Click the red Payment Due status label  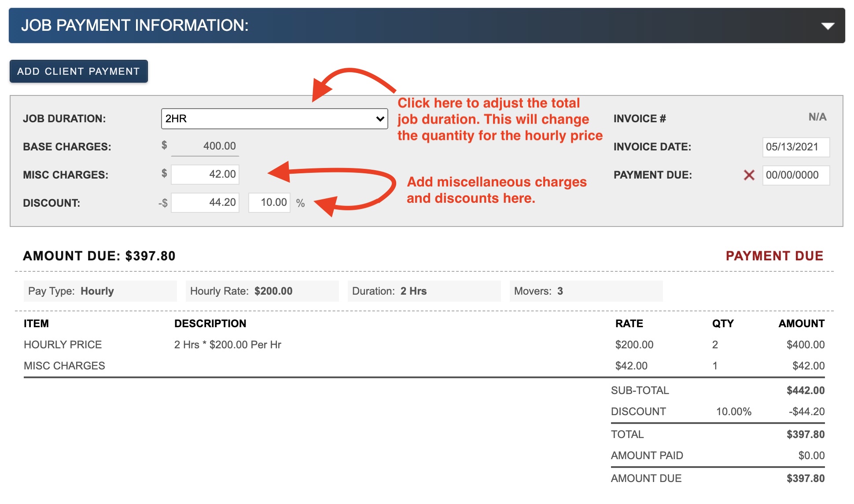click(x=774, y=256)
